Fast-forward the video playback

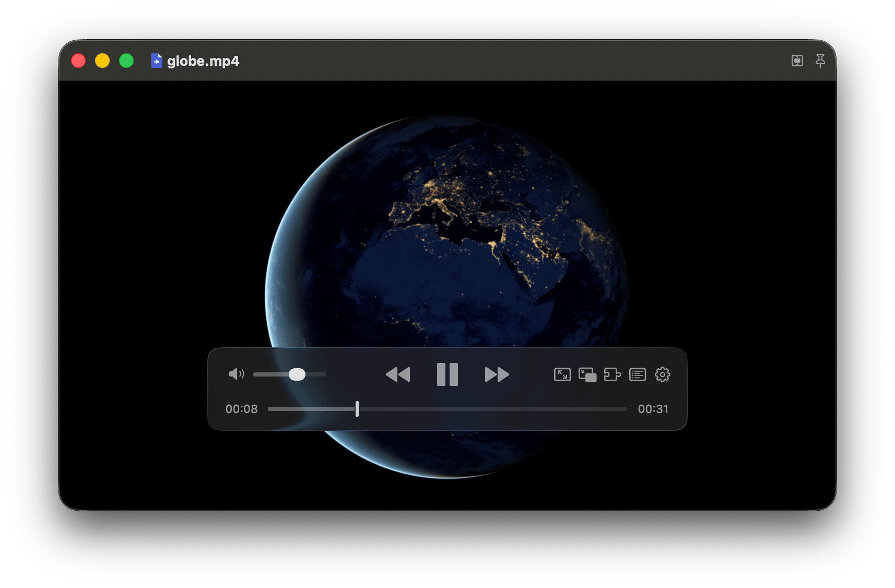[497, 374]
